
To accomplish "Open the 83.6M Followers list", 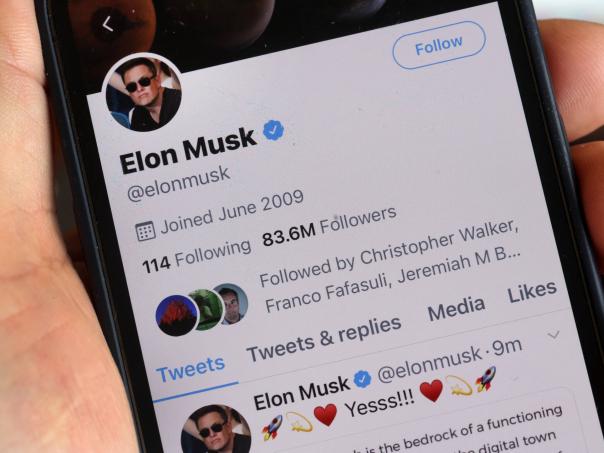I will click(x=329, y=226).
